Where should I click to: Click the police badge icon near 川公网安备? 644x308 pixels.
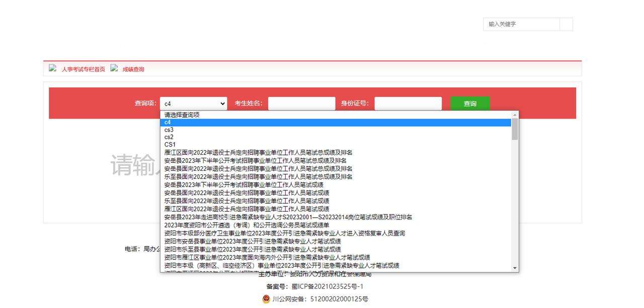point(266,299)
